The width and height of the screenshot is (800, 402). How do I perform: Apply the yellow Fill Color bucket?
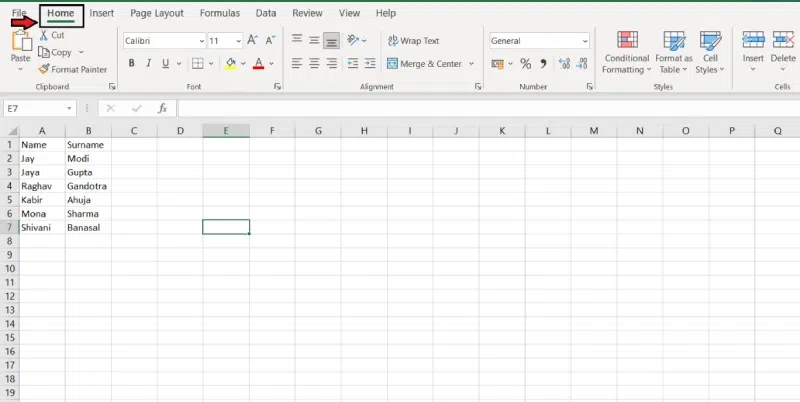231,63
